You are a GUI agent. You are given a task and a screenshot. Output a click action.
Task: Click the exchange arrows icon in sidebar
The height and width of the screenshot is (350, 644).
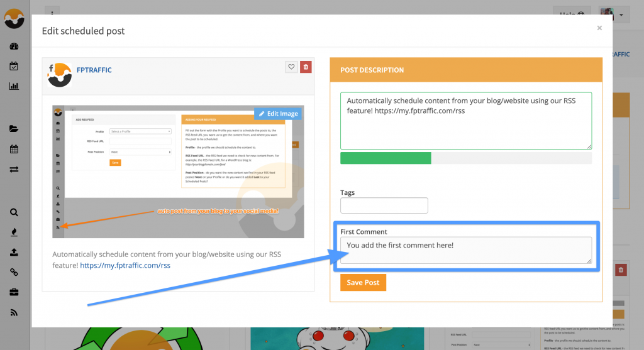[14, 169]
